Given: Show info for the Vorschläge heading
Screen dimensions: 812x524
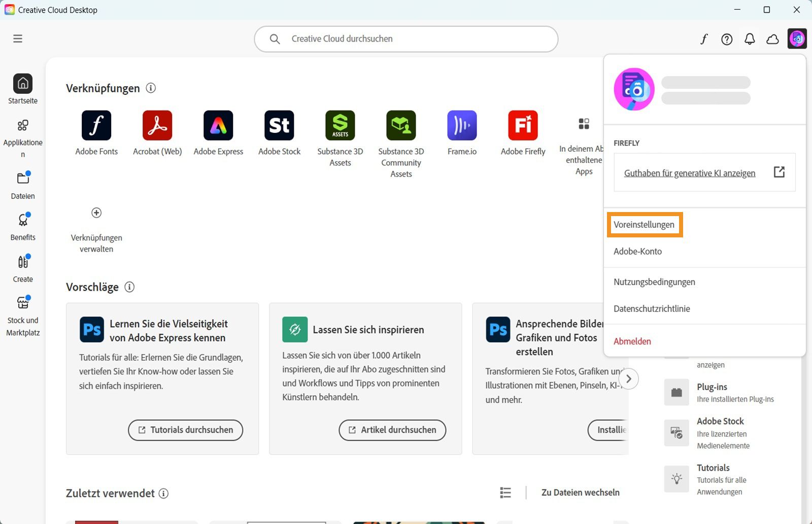Looking at the screenshot, I should point(129,287).
